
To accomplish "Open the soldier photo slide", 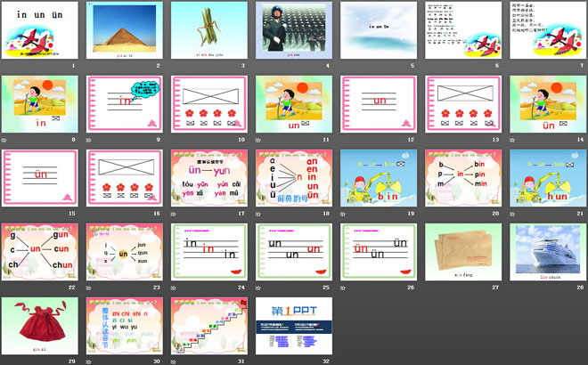I will tap(294, 30).
